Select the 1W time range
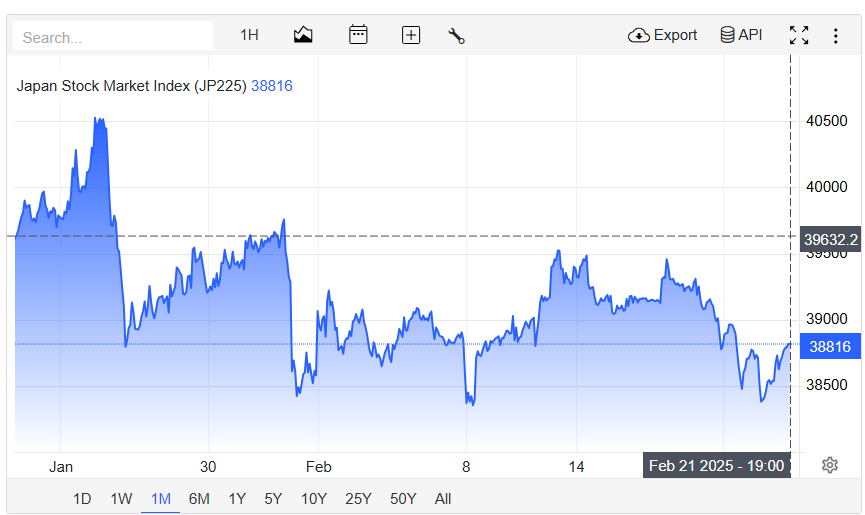The height and width of the screenshot is (515, 865). click(x=121, y=499)
